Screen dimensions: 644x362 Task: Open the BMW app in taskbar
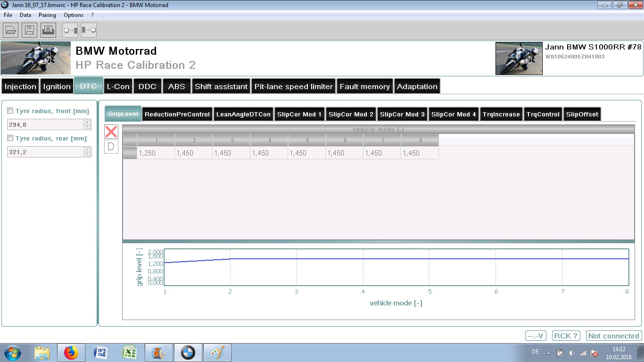[188, 353]
